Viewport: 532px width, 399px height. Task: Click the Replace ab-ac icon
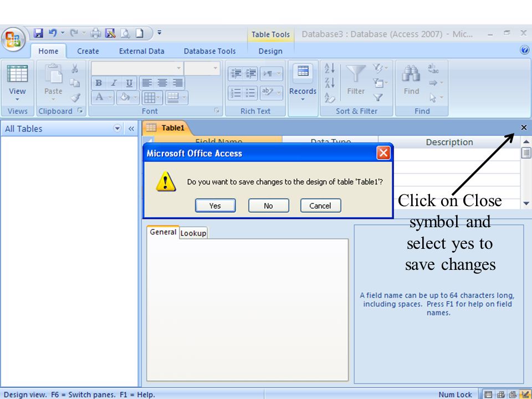(433, 69)
